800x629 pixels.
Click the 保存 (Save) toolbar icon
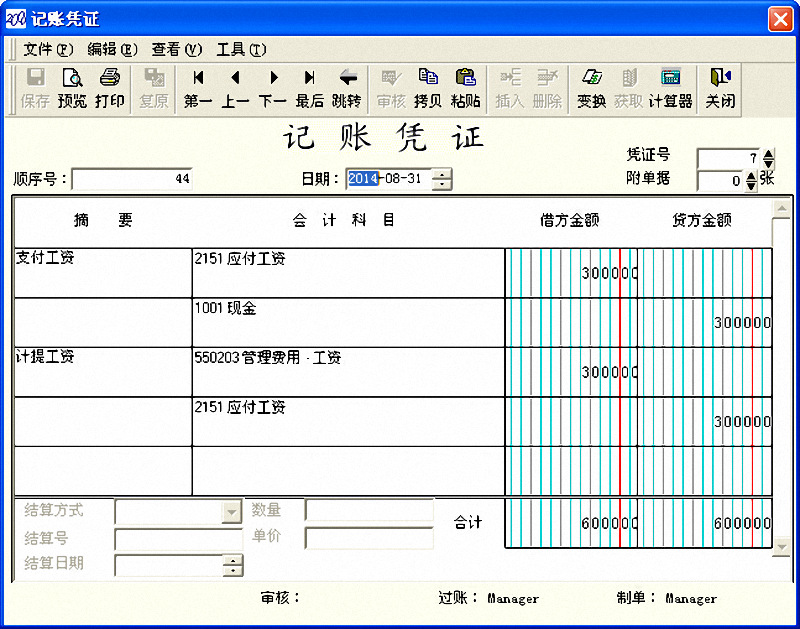click(35, 89)
